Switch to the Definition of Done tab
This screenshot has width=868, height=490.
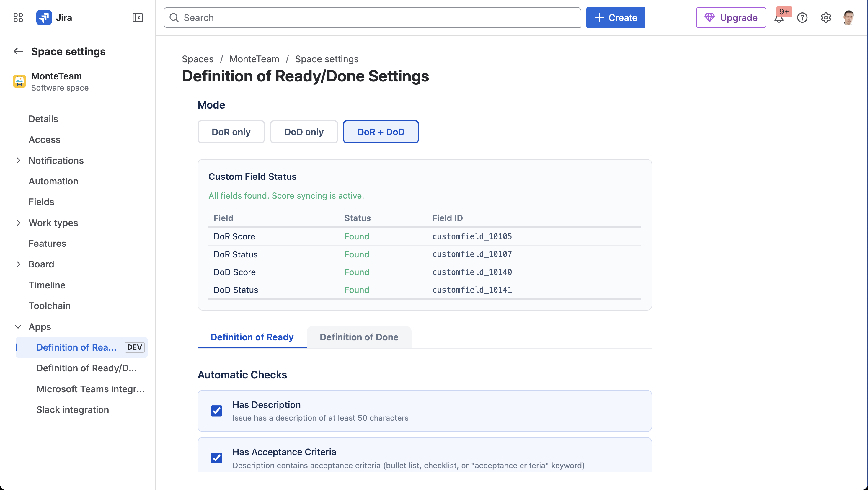(x=359, y=337)
